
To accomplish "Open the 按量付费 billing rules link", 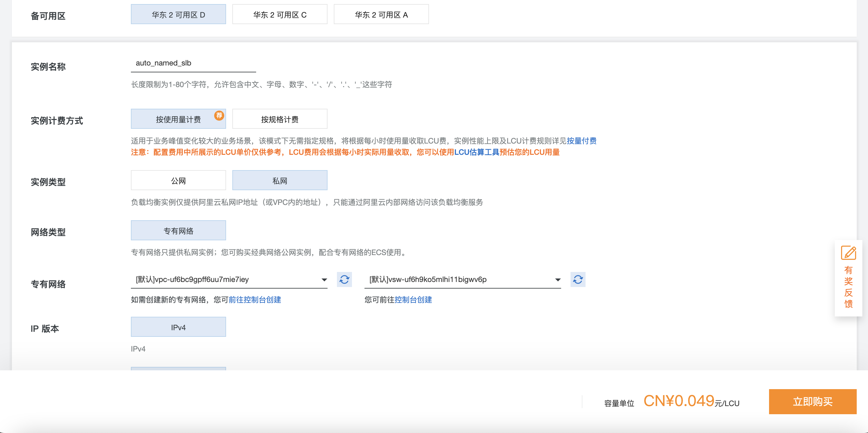I will coord(581,141).
